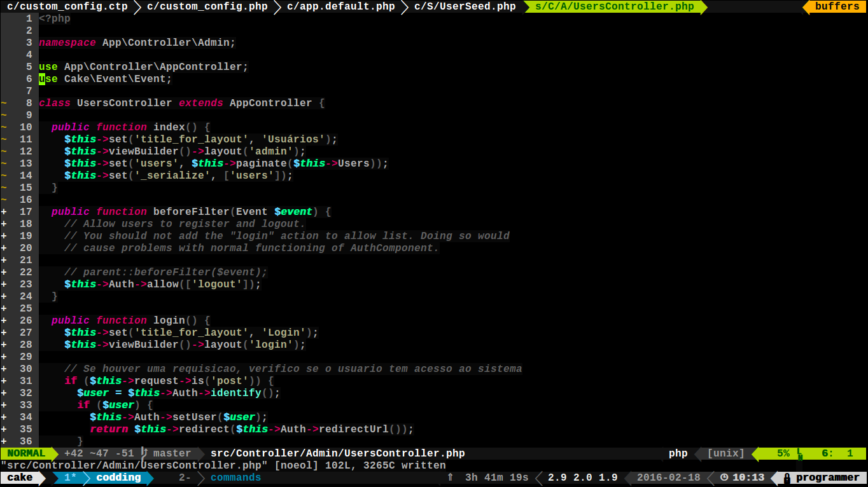Viewport: 868px width, 487px height.
Task: Click the setUser method call on line 34
Action: pos(194,417)
